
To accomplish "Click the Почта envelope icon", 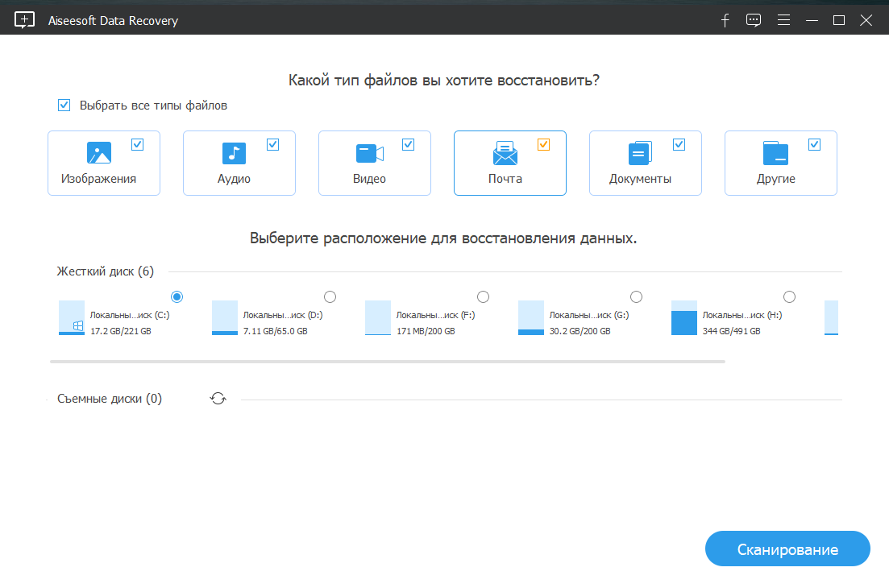I will 505,151.
